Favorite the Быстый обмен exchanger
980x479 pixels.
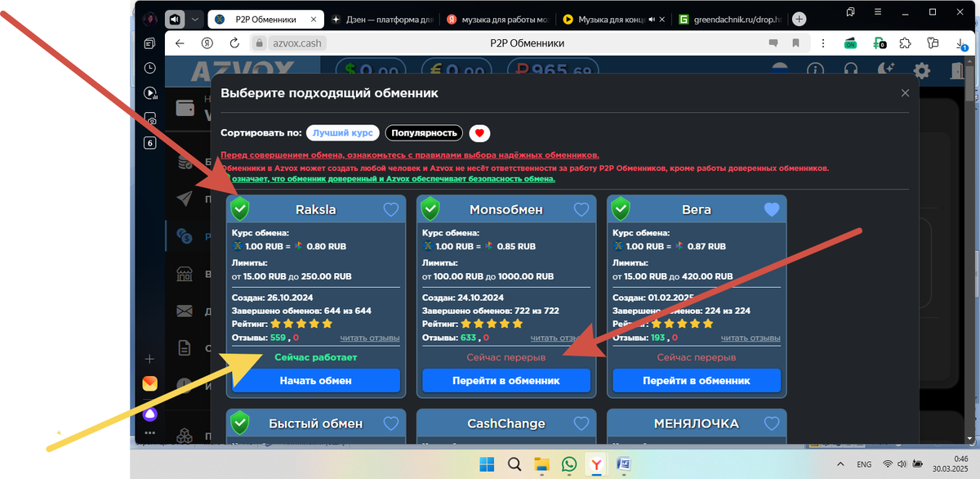click(391, 423)
